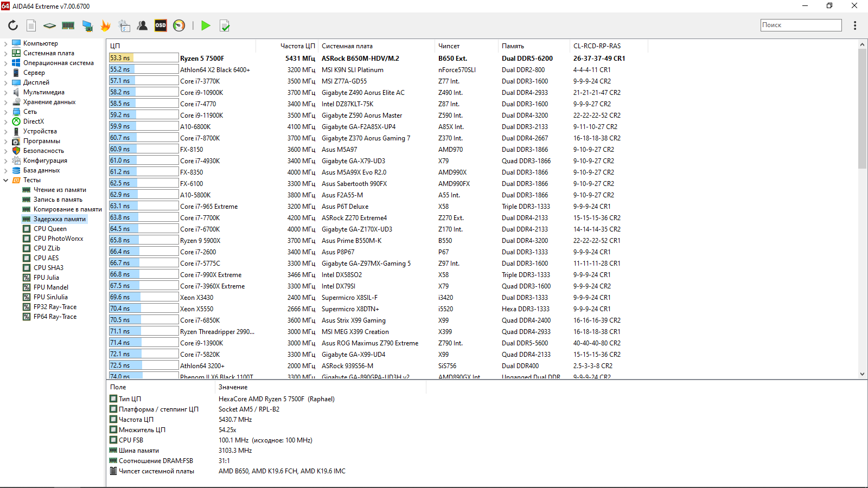The image size is (868, 488).
Task: Click the Поле column header
Action: coord(161,387)
